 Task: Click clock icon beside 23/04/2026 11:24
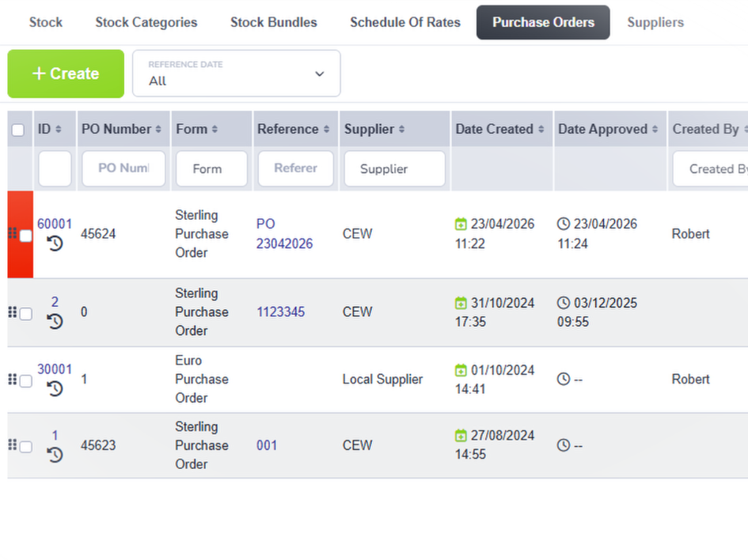coord(564,224)
